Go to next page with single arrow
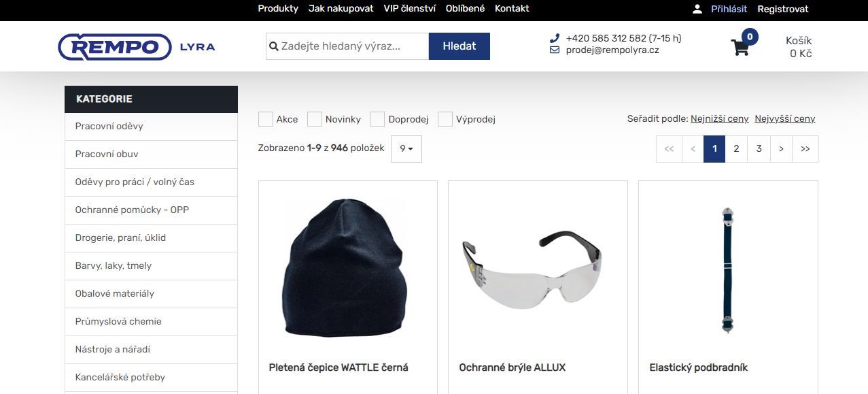The image size is (868, 394). 782,149
